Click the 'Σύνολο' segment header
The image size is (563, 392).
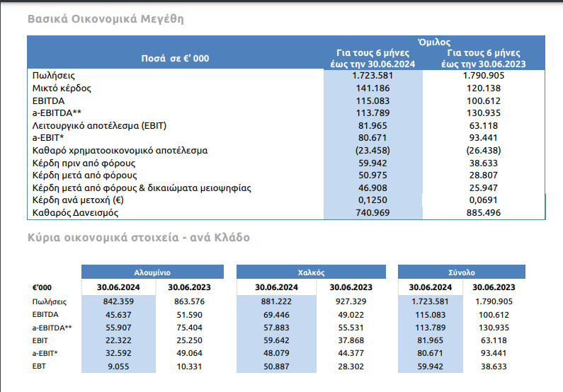click(462, 272)
